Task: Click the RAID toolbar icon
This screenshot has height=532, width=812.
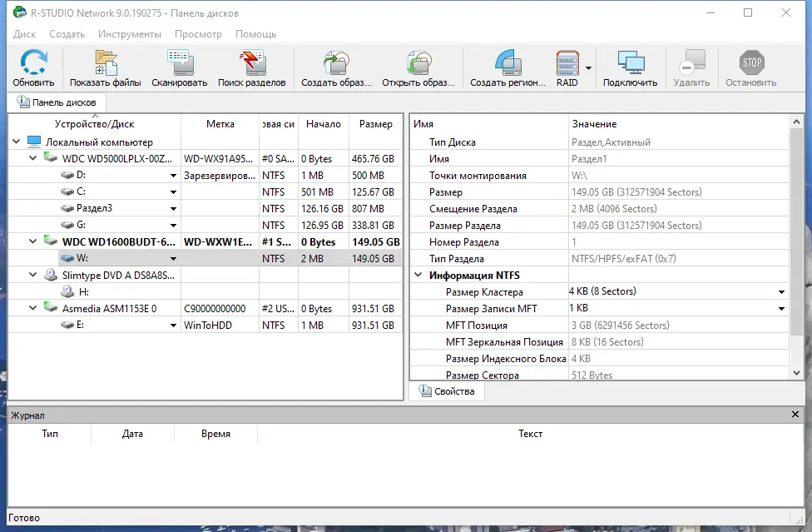Action: coord(567,62)
